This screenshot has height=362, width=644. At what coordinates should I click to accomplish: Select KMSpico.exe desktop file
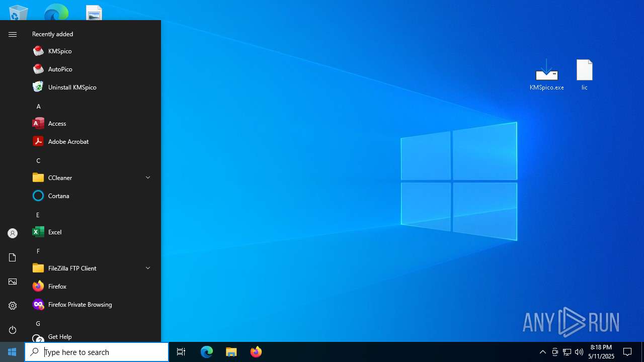(547, 74)
